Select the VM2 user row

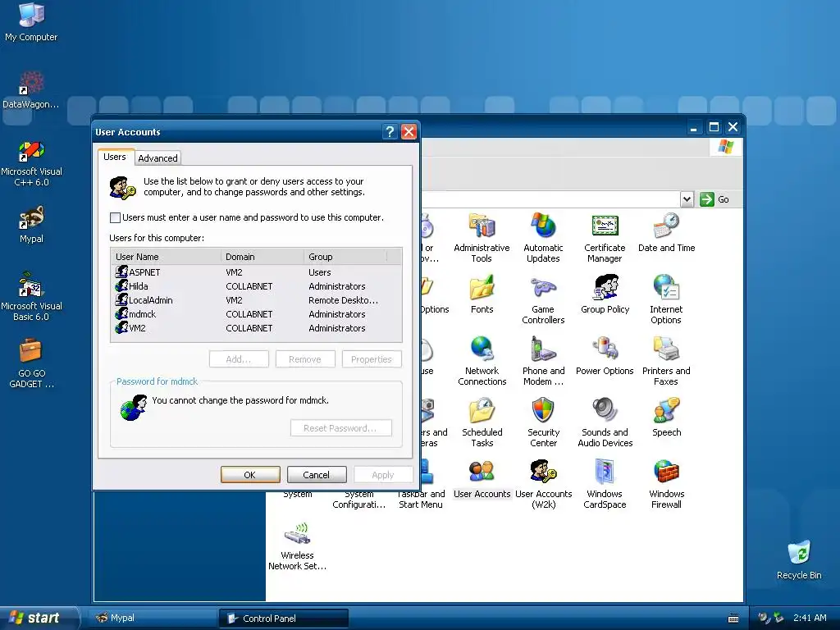(x=256, y=328)
